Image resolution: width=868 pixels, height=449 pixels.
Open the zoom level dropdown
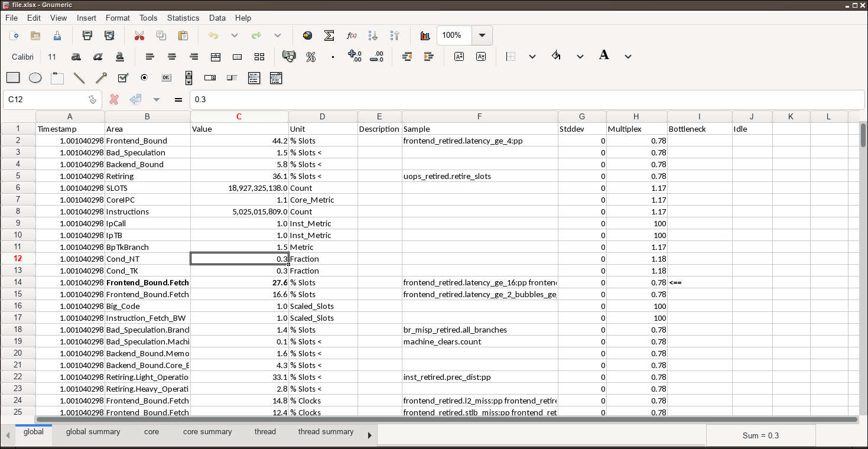point(482,35)
